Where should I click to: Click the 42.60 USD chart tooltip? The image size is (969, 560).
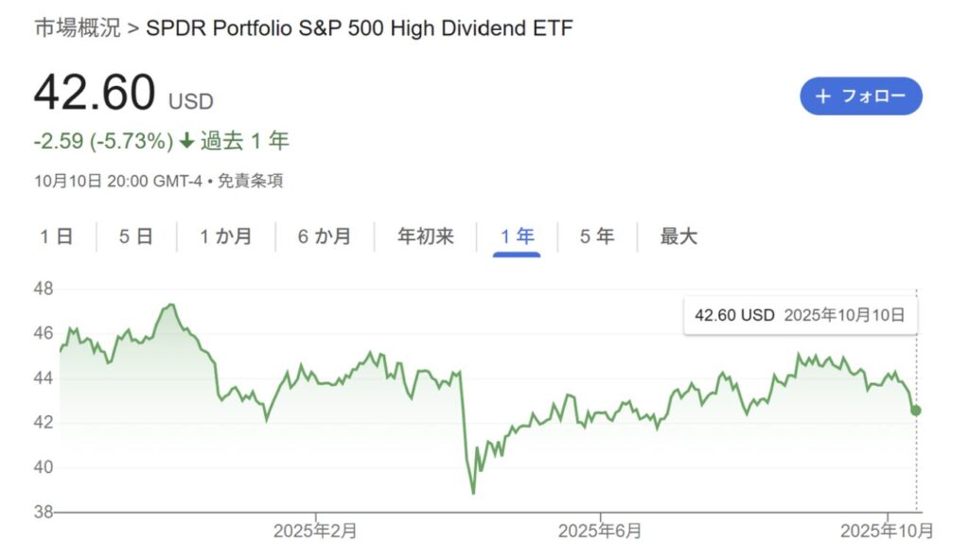800,315
